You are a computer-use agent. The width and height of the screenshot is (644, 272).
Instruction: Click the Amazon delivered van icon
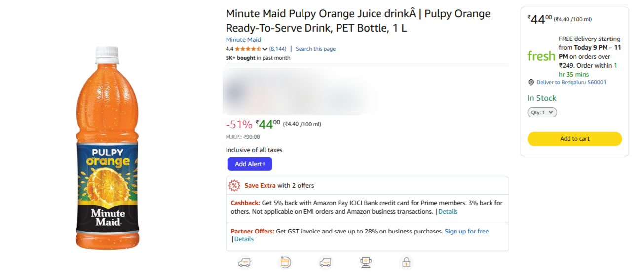(325, 262)
